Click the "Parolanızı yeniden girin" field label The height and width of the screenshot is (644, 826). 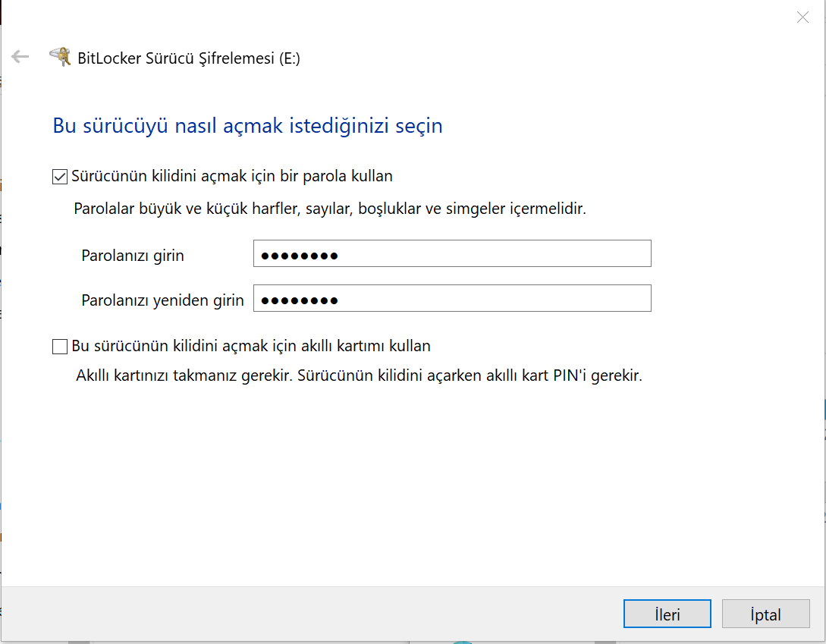(x=162, y=300)
